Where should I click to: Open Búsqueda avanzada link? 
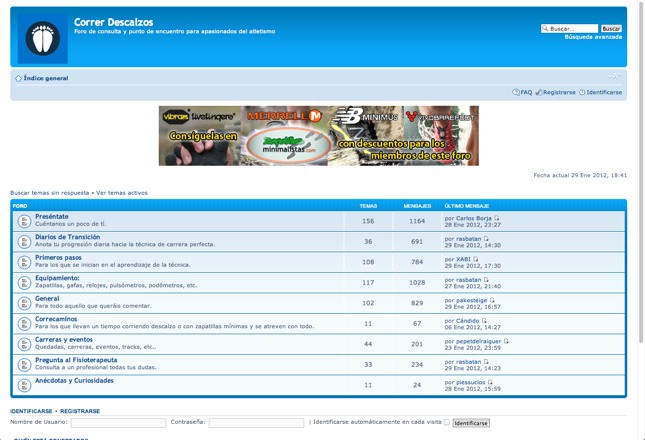(x=592, y=37)
